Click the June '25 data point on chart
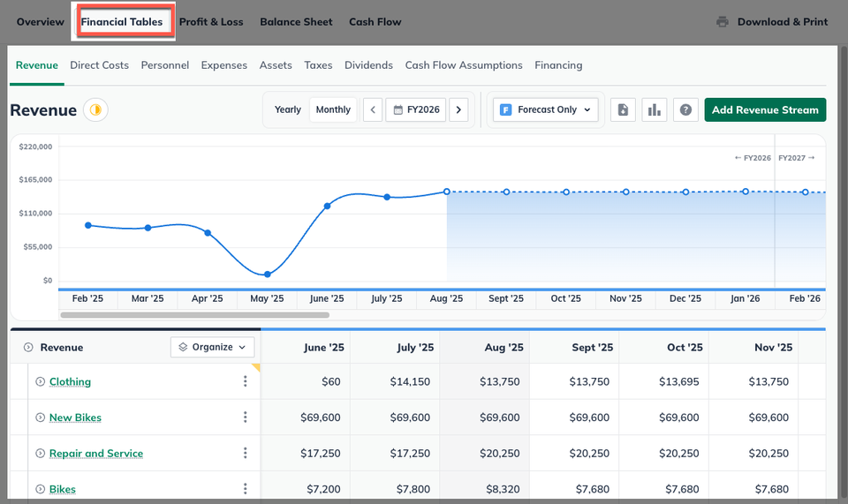 (x=327, y=206)
